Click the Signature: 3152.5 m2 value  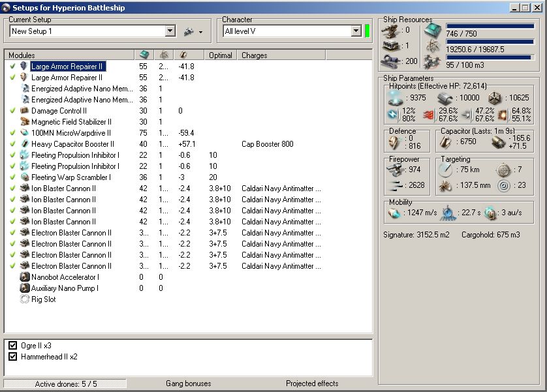[x=416, y=235]
